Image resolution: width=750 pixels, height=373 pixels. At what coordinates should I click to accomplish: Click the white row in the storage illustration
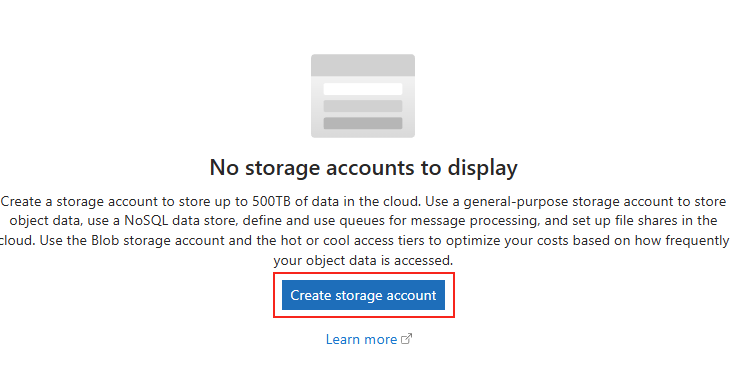[x=363, y=89]
